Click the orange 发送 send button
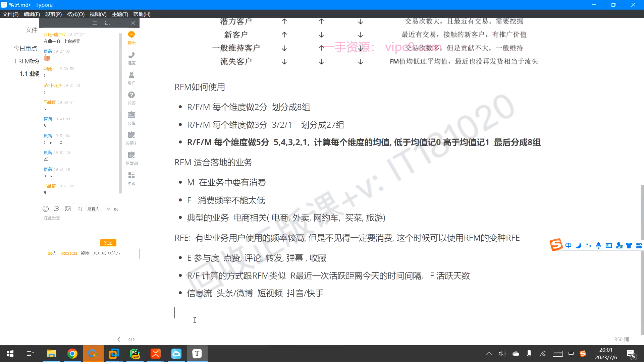Viewport: 644px width, 362px height. [108, 243]
